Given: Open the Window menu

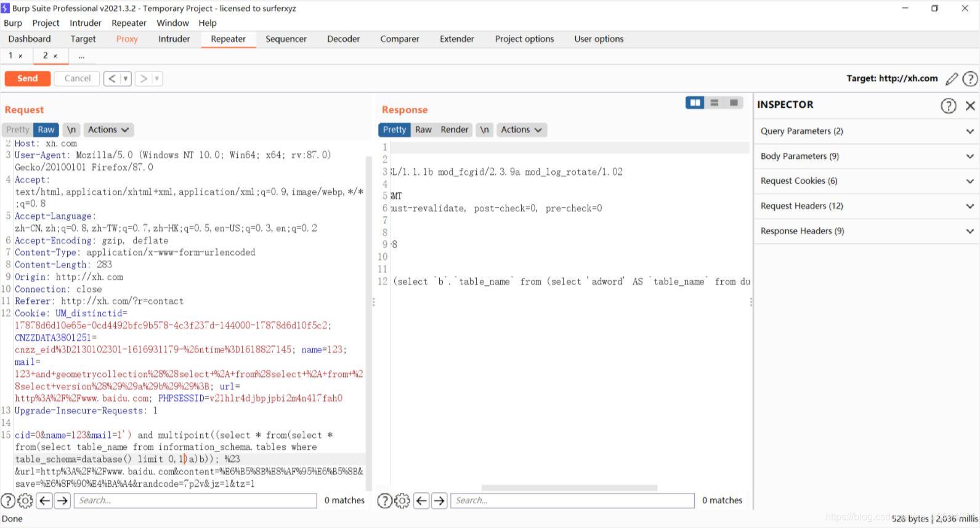Looking at the screenshot, I should click(x=172, y=23).
